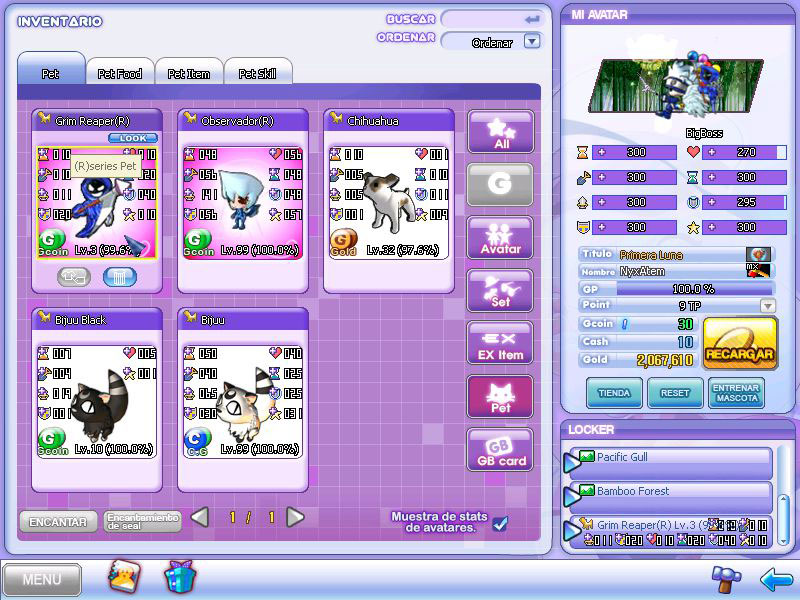Switch to the Pet Food tab
The height and width of the screenshot is (600, 800).
[x=120, y=71]
